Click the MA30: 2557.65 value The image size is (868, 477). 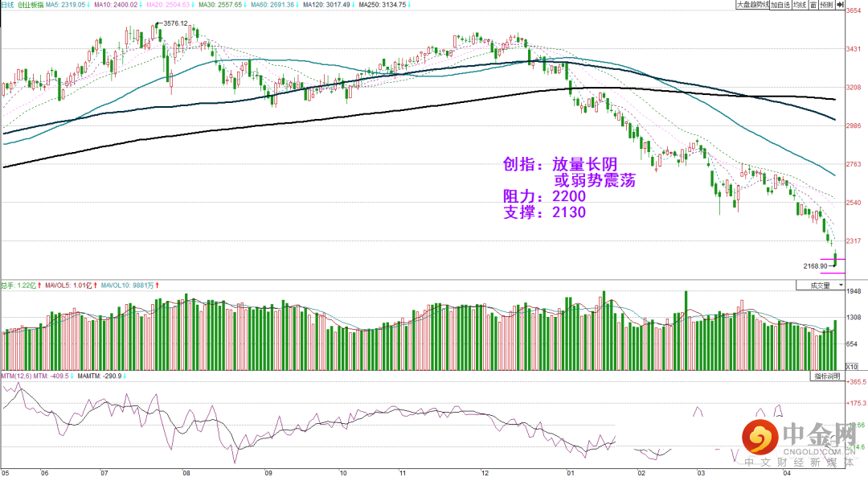[219, 5]
